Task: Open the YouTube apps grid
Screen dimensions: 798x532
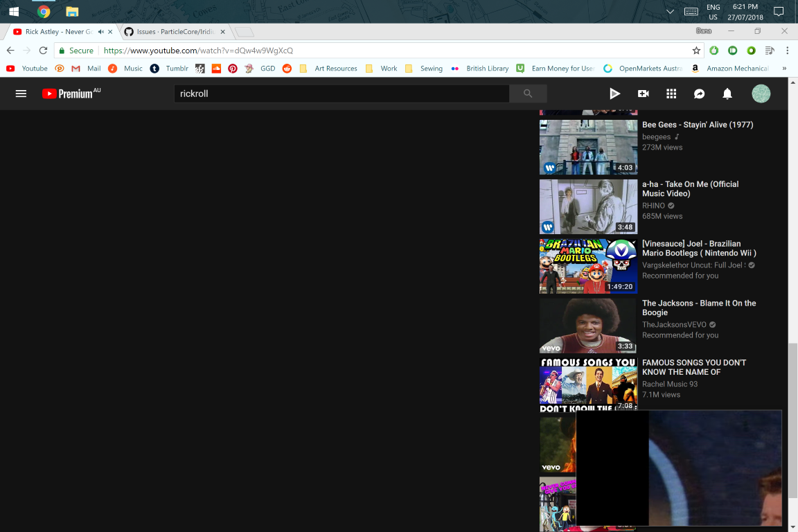Action: pyautogui.click(x=671, y=94)
